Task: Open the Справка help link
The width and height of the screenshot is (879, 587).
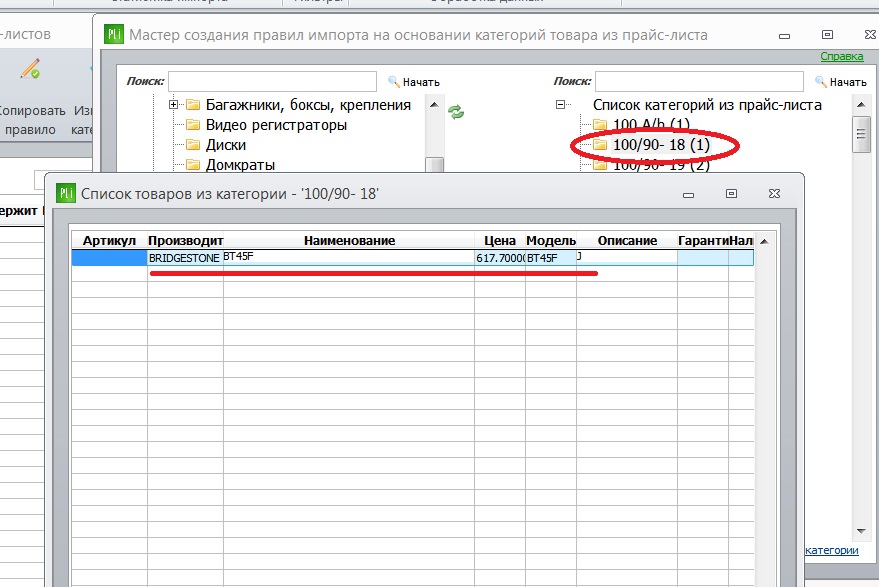Action: point(841,56)
